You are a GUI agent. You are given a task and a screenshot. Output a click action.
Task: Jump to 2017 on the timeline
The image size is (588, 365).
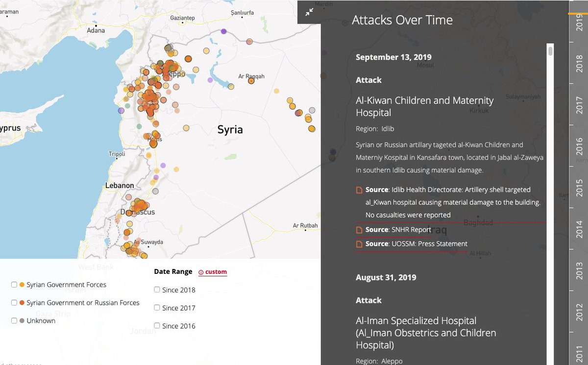pos(579,105)
